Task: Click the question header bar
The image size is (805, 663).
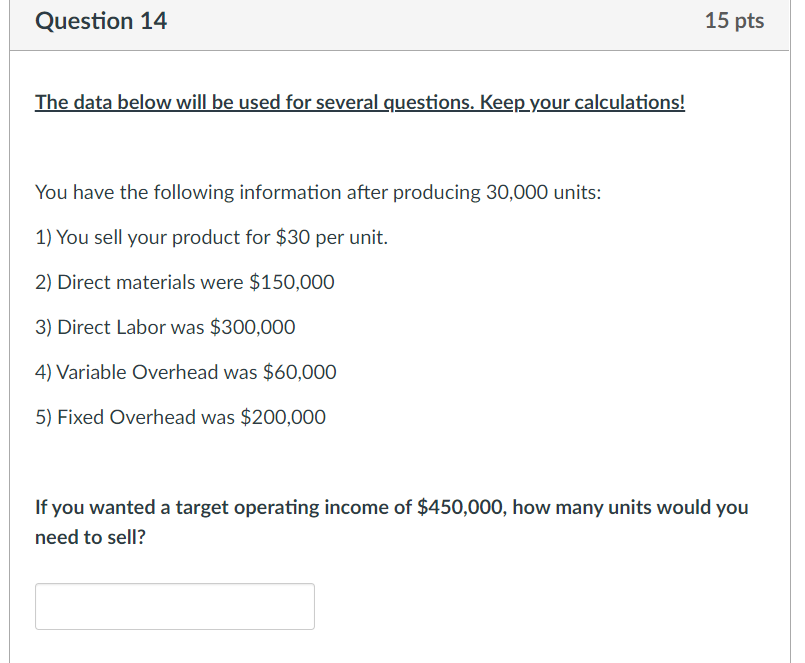Action: point(400,20)
